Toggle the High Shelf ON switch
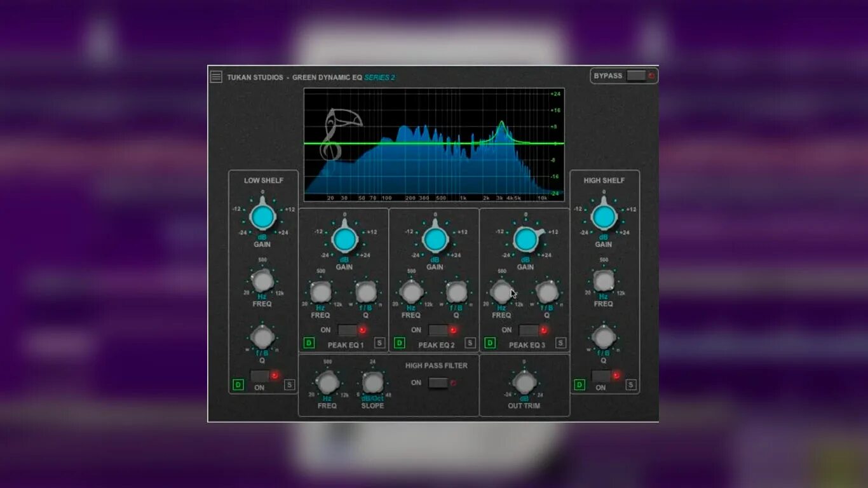Screen dimensions: 868x488 click(x=601, y=376)
